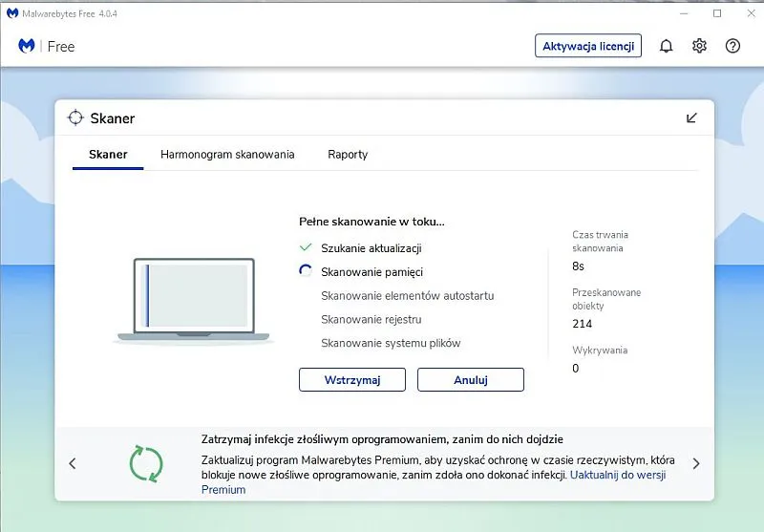Click the Aktywacja licencji button
Screen dimensions: 764x532
coord(588,46)
